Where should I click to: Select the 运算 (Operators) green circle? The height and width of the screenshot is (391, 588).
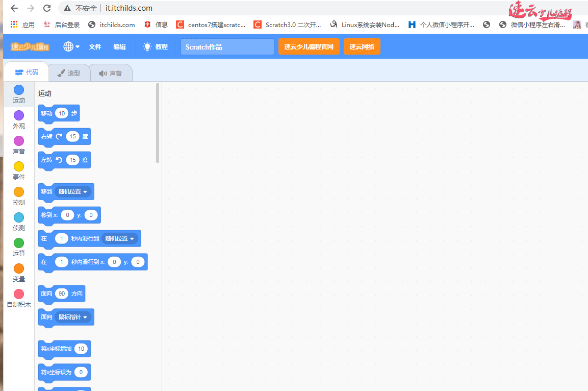[19, 243]
